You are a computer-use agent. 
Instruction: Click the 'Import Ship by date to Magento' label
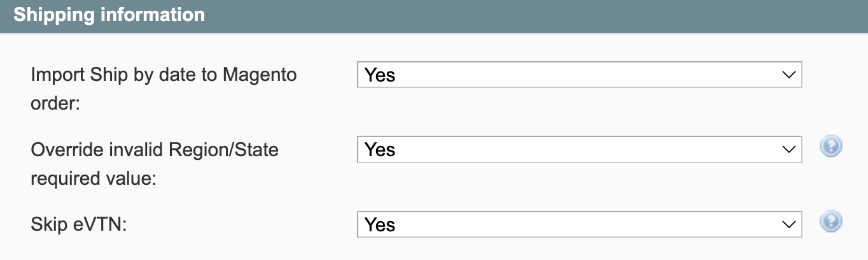[164, 75]
